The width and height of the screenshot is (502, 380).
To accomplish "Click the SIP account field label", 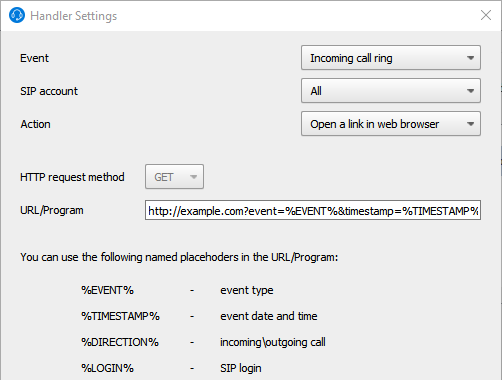I will click(x=49, y=91).
